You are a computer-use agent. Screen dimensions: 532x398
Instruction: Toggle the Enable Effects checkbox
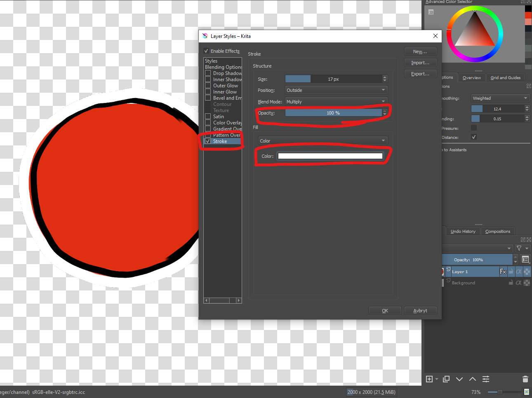[206, 51]
